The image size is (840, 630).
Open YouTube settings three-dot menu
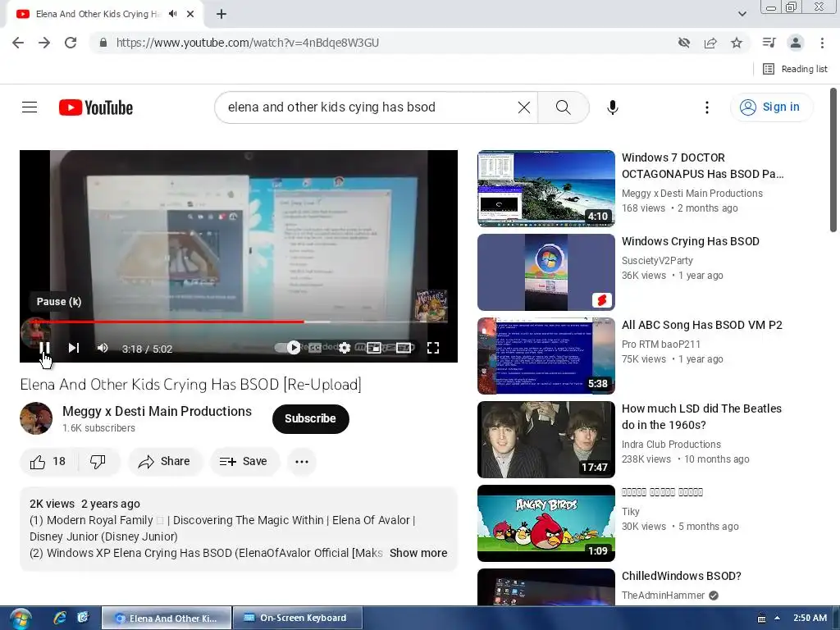[706, 107]
